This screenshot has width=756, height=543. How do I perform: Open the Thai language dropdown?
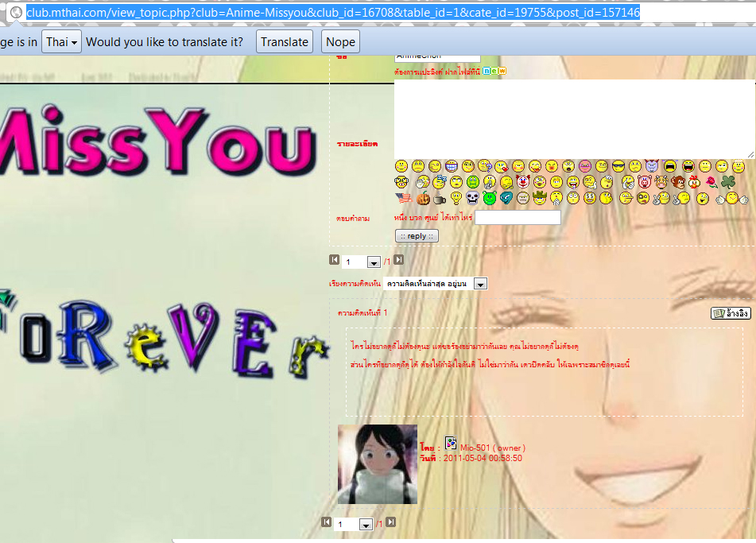coord(62,42)
